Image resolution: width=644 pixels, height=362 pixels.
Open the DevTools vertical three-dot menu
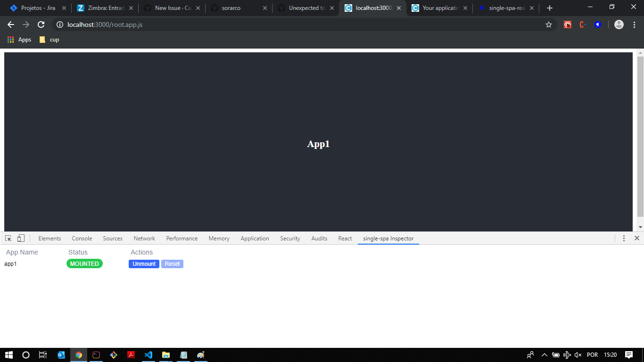pyautogui.click(x=623, y=238)
